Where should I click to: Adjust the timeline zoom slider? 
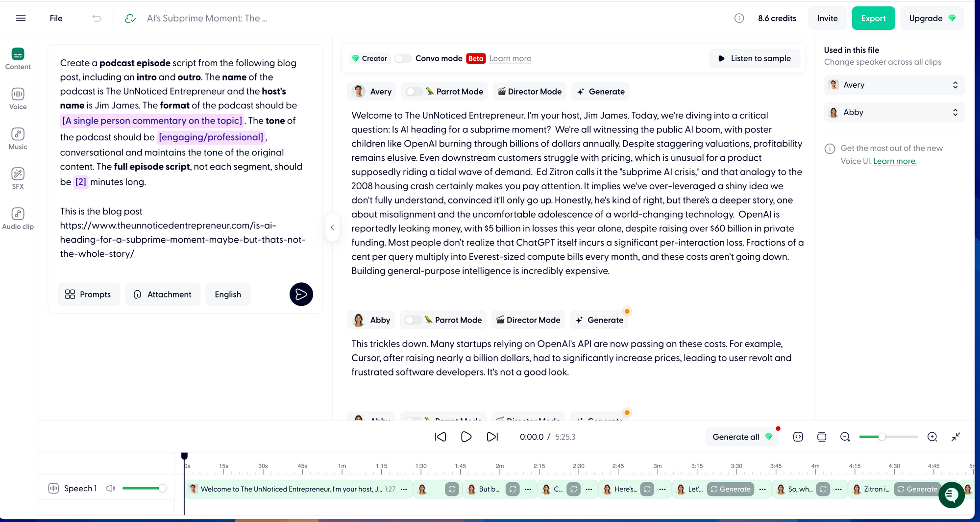888,437
